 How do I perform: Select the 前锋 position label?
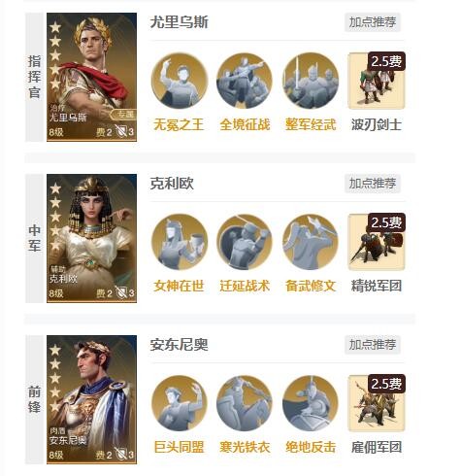pos(34,399)
